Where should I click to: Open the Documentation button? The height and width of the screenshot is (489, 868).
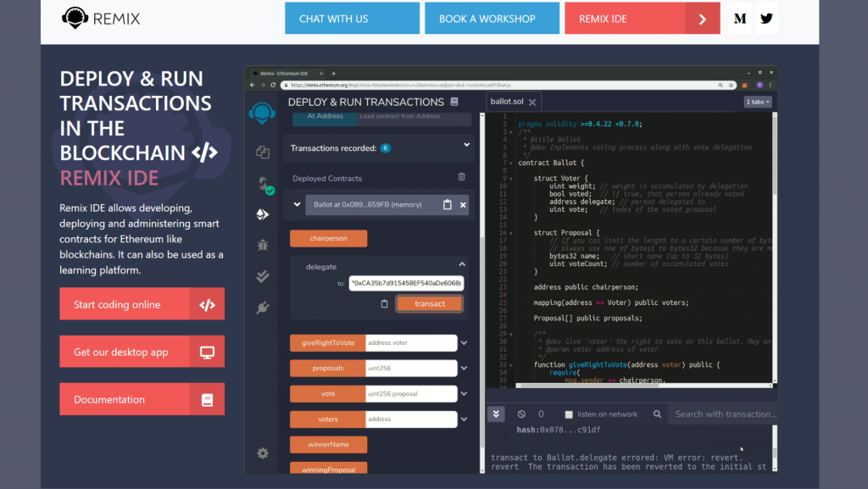(x=142, y=399)
